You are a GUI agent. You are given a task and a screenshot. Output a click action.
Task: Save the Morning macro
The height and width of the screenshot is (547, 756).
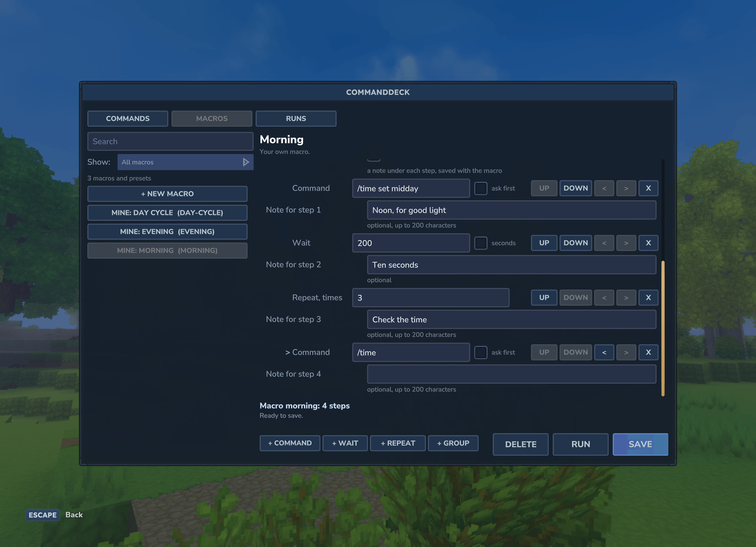640,444
